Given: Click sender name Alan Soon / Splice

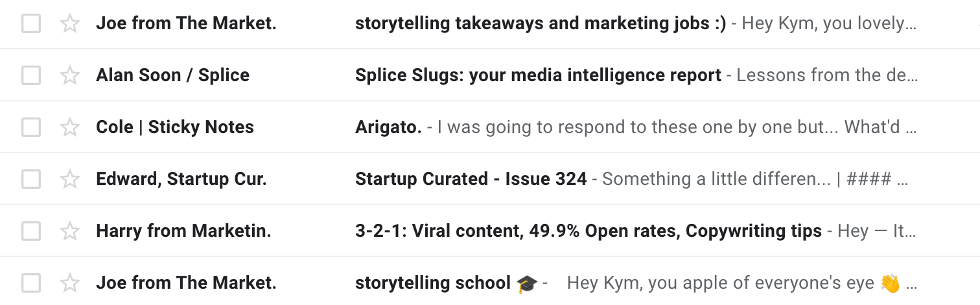Looking at the screenshot, I should [x=172, y=75].
